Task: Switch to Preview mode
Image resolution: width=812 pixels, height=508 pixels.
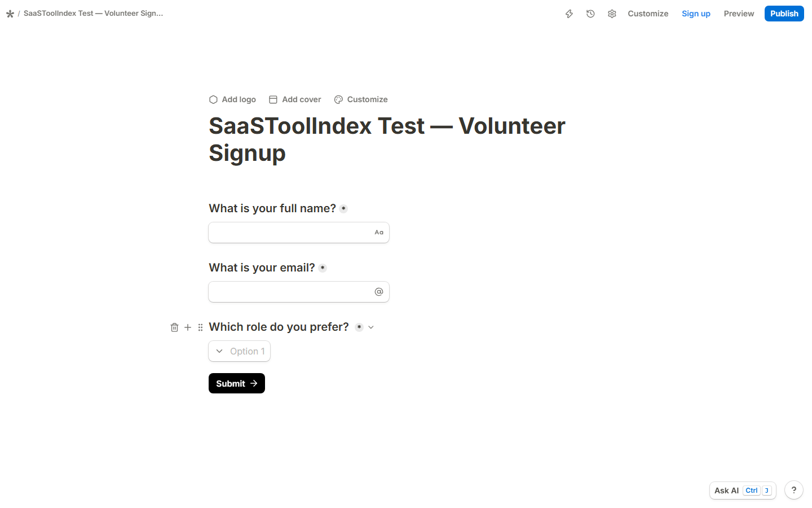Action: pos(739,14)
